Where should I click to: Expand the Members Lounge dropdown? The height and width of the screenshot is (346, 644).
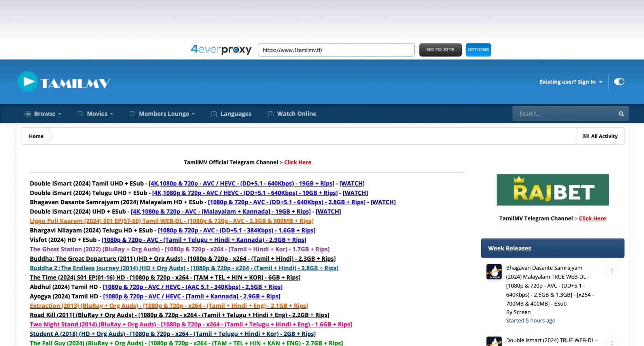point(162,114)
